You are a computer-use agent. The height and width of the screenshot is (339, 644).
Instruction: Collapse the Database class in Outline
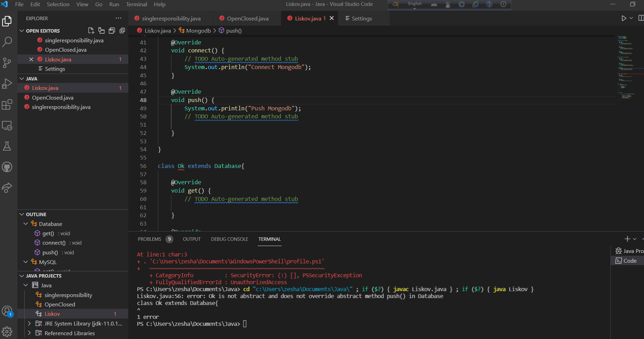click(x=26, y=224)
